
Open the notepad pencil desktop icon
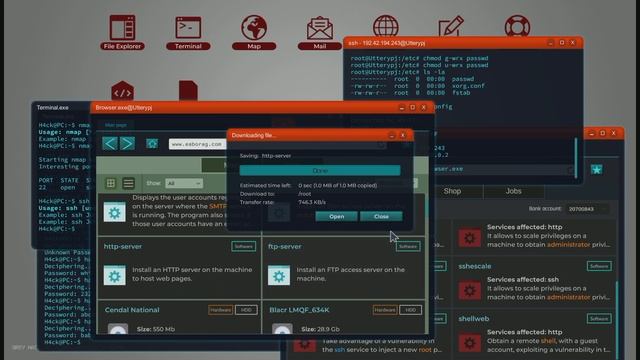tap(451, 26)
